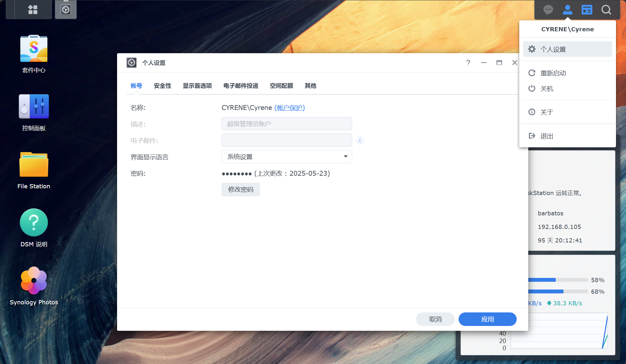
Task: Click the help question mark in 个人设置 window
Action: pyautogui.click(x=468, y=63)
